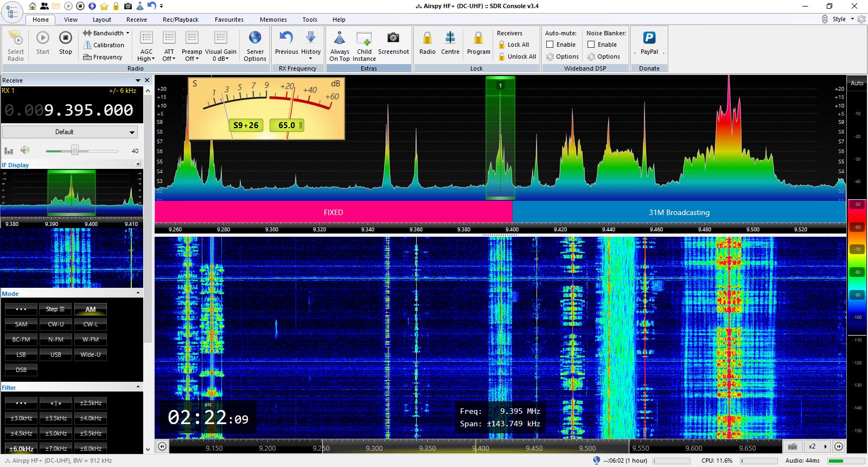Viewport: 868px width, 467px height.
Task: Click the home icon in quick access toolbar
Action: click(33, 6)
